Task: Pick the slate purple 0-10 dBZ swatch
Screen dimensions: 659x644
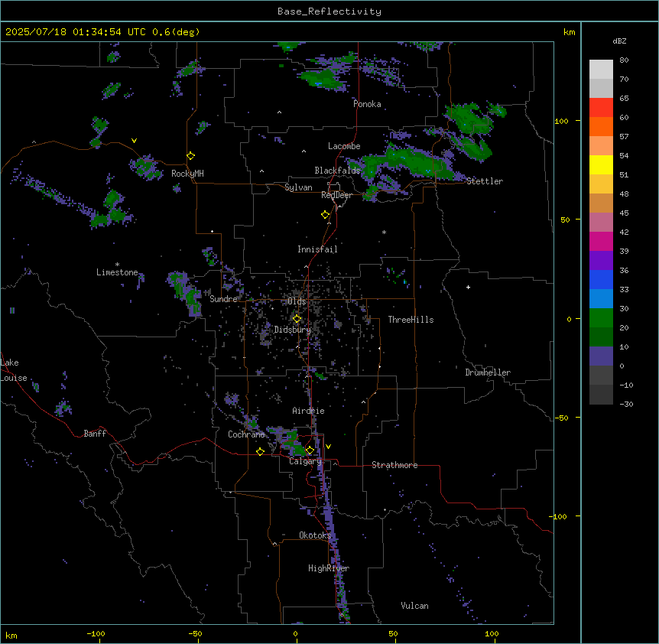Action: coord(601,356)
